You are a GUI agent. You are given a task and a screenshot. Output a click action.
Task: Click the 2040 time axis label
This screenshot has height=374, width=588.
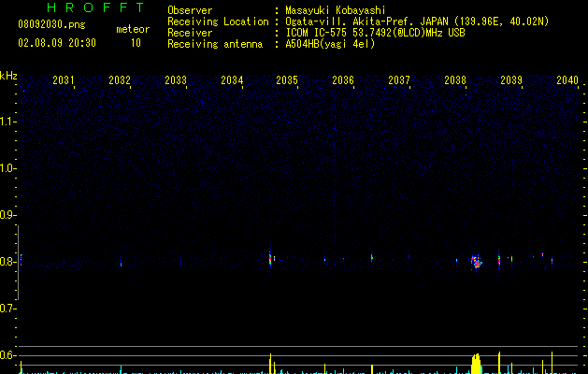pos(567,80)
